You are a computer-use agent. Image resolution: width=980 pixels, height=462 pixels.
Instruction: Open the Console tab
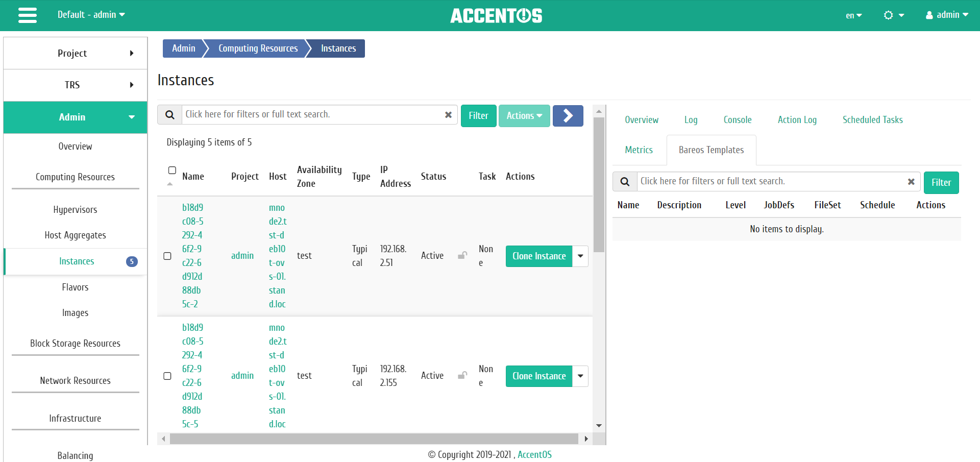click(x=738, y=120)
